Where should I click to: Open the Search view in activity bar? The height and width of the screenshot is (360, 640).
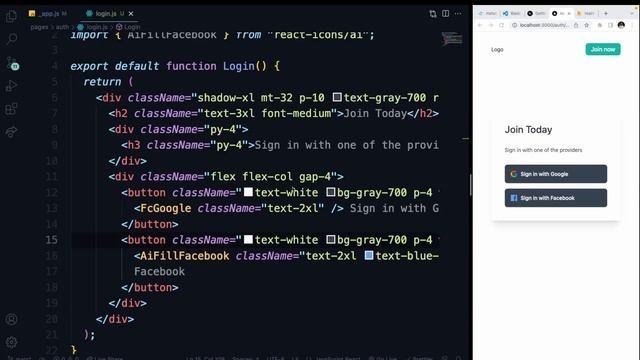[11, 39]
